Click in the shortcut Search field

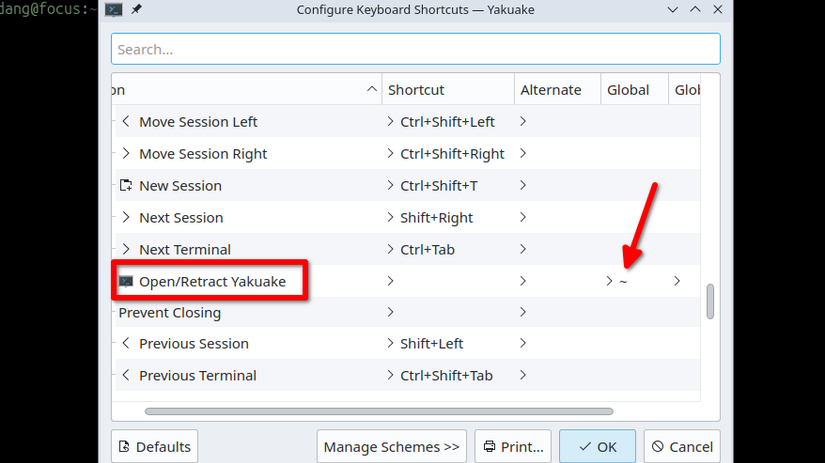415,49
